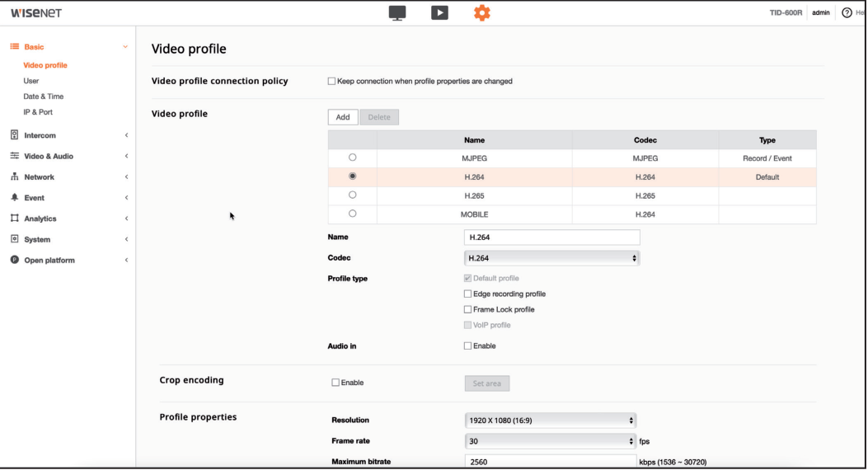The height and width of the screenshot is (470, 868).
Task: Open IP & Port in sidebar
Action: (38, 112)
